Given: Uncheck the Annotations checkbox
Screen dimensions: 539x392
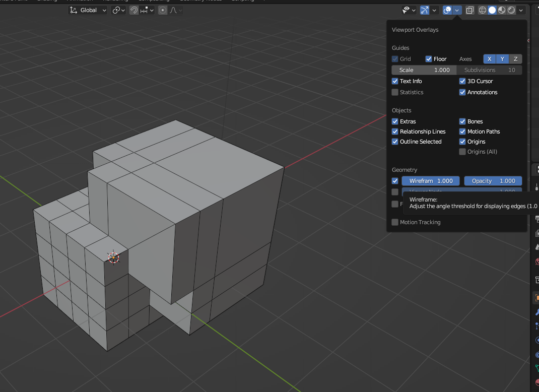Looking at the screenshot, I should click(x=462, y=92).
